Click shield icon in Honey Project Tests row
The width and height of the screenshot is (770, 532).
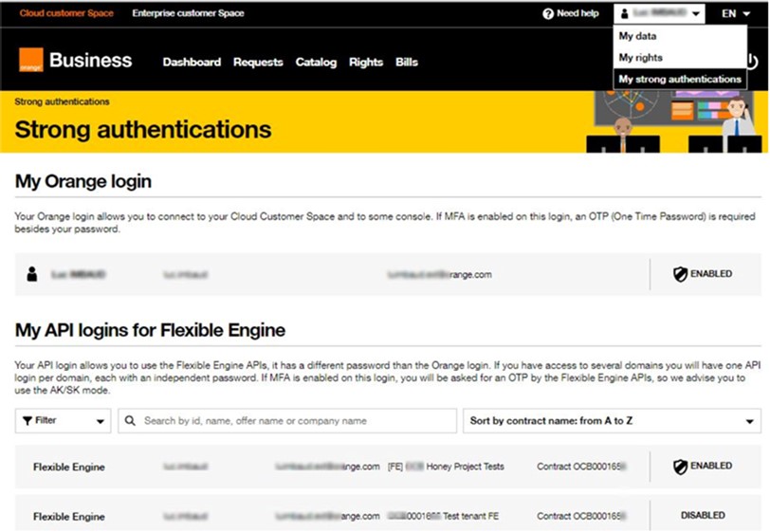(x=680, y=467)
